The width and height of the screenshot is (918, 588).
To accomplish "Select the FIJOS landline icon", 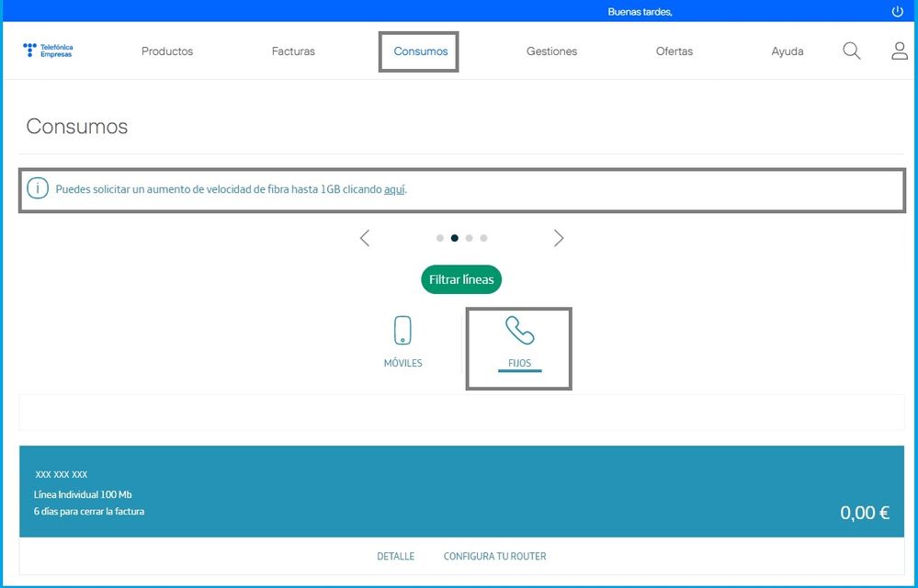I will click(519, 332).
